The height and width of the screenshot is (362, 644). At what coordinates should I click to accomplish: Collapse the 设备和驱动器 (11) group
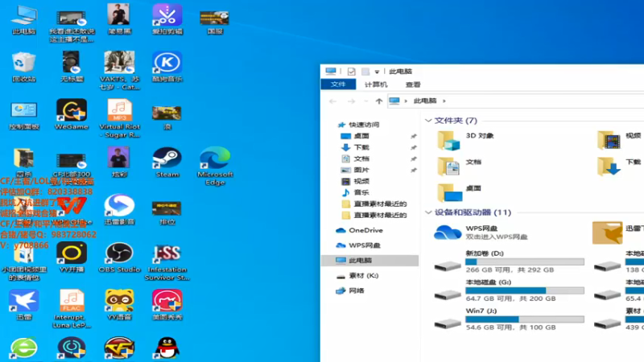[428, 212]
